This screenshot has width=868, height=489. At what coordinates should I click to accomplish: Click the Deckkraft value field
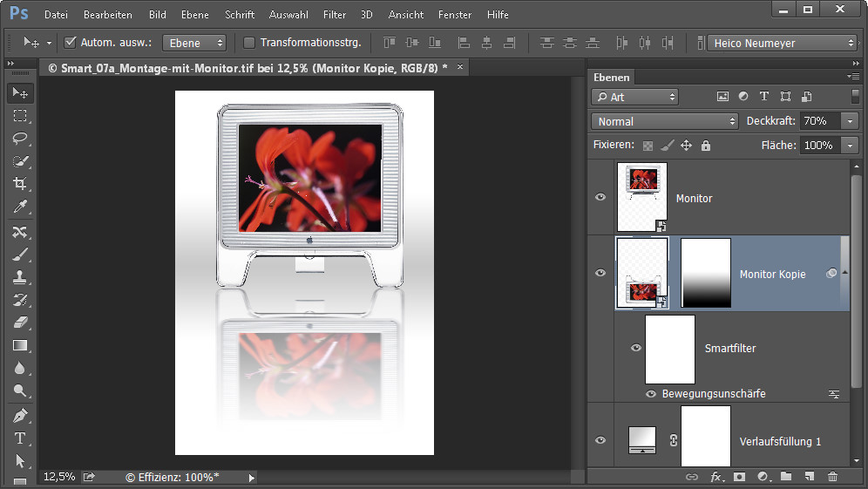tap(820, 121)
